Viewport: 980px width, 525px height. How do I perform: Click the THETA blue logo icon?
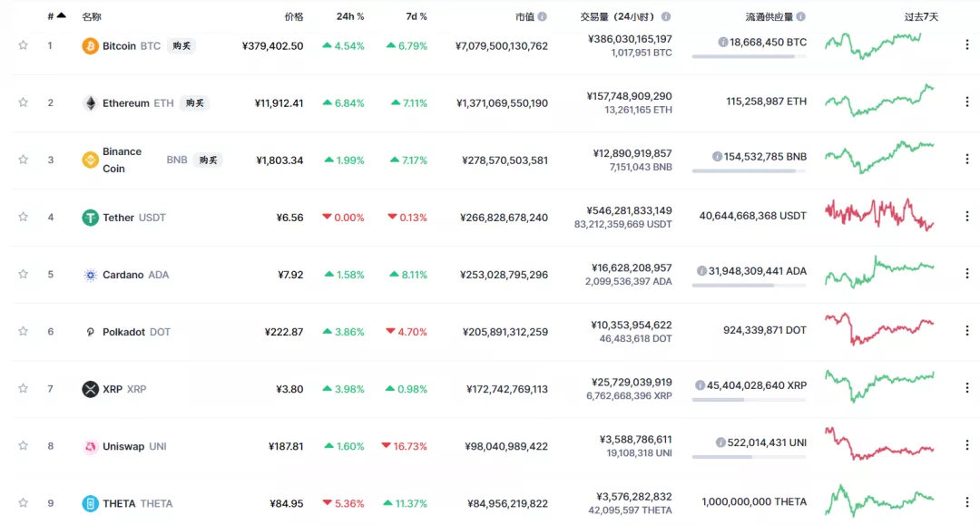pyautogui.click(x=90, y=503)
